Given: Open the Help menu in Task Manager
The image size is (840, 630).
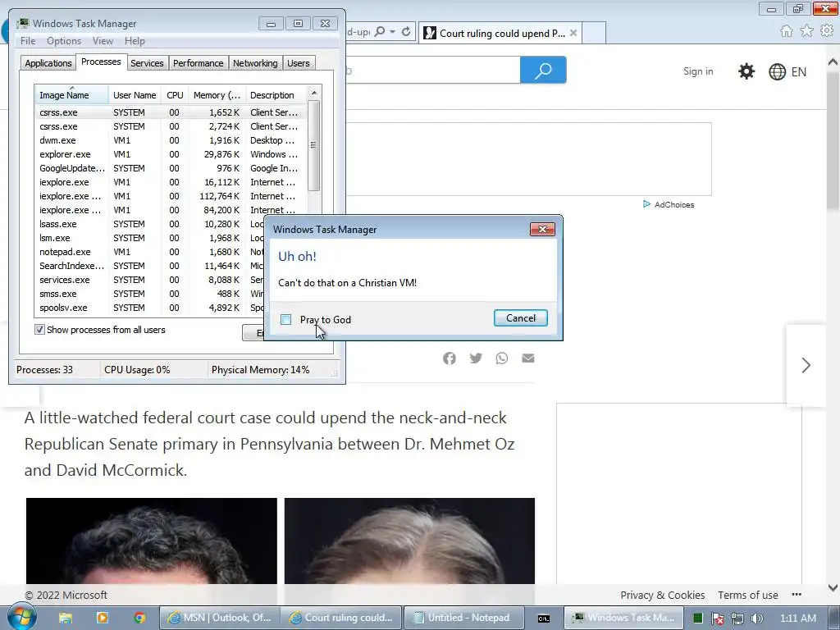Looking at the screenshot, I should pos(135,41).
